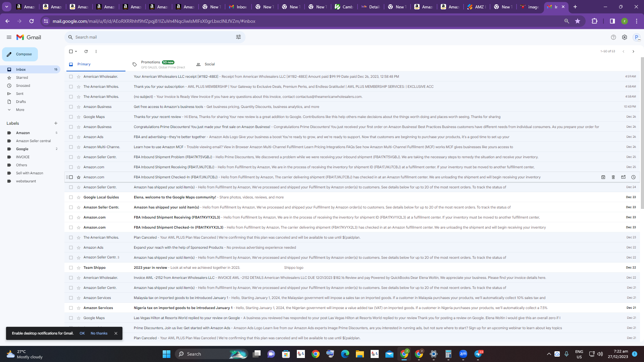Click OK to enable desktop notifications

click(82, 333)
